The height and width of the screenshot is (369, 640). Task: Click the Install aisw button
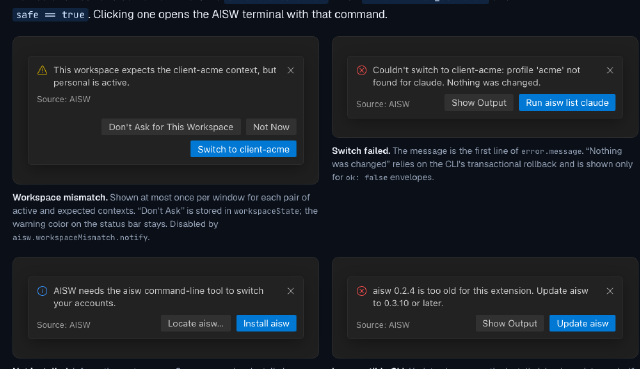click(x=266, y=324)
